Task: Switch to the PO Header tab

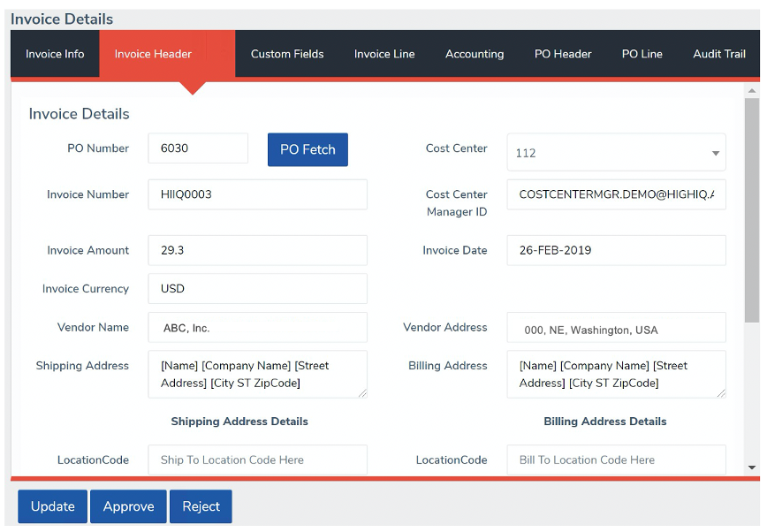Action: pos(563,54)
